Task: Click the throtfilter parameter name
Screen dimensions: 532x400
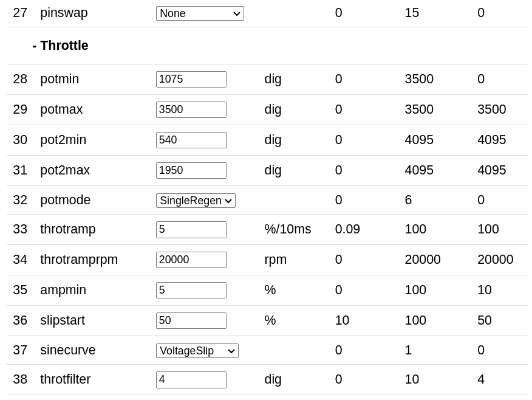Action: [x=65, y=379]
